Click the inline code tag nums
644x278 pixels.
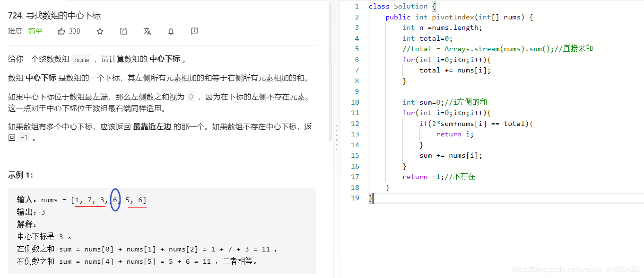pos(81,60)
